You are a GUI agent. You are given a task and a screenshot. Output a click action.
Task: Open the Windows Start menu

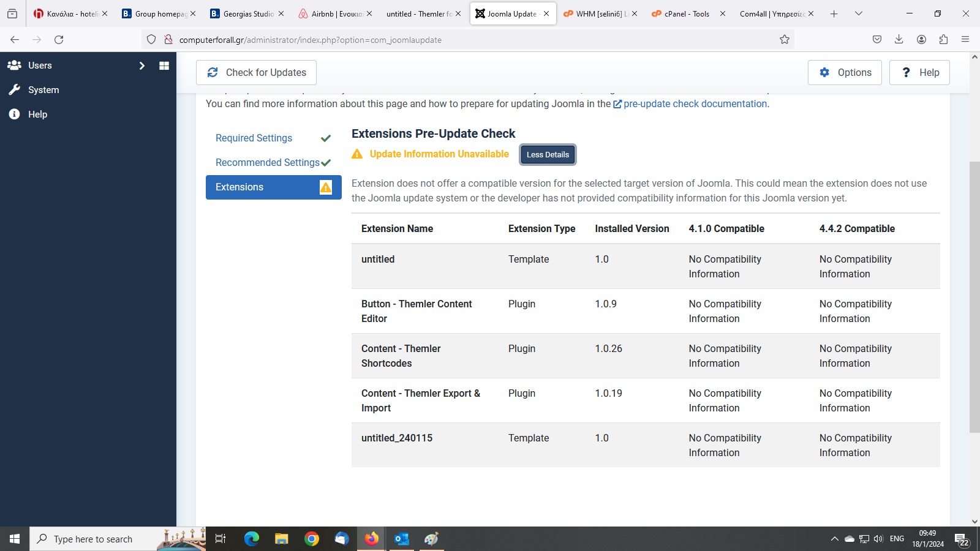tap(15, 539)
